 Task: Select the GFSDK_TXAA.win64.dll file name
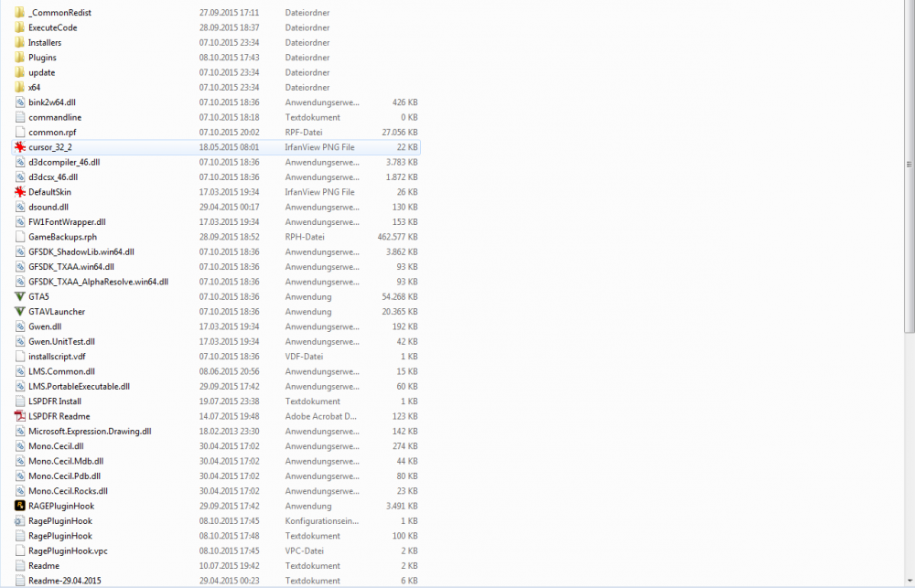[71, 267]
